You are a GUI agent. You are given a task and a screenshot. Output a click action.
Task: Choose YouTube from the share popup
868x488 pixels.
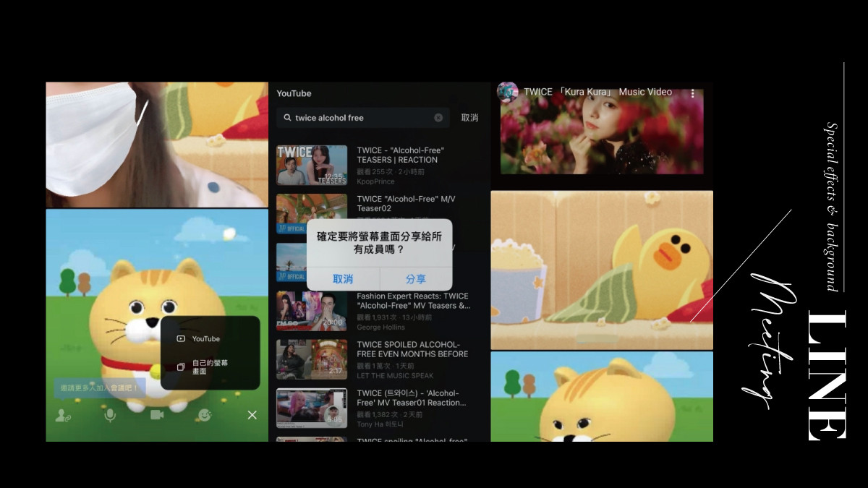(206, 338)
